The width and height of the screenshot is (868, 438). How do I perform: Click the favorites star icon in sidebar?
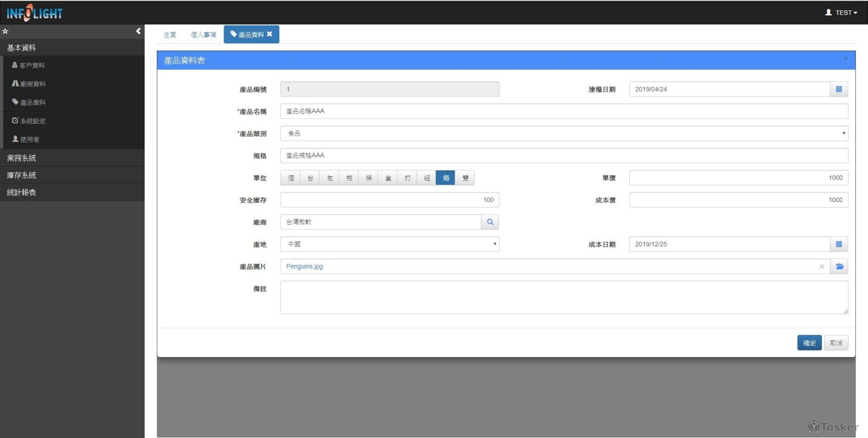(5, 31)
